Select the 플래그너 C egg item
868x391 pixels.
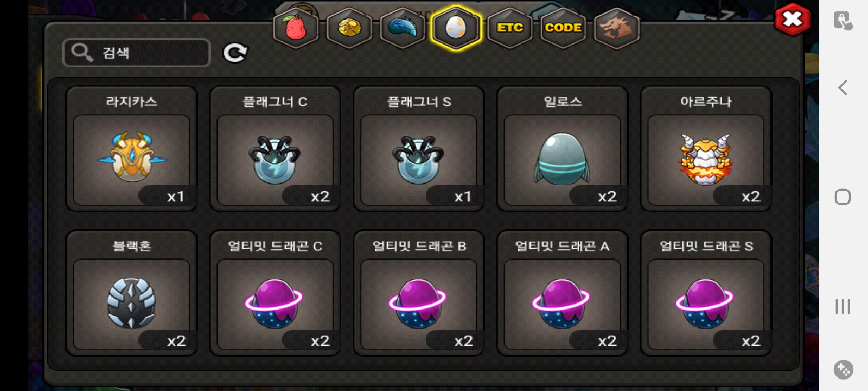click(275, 149)
